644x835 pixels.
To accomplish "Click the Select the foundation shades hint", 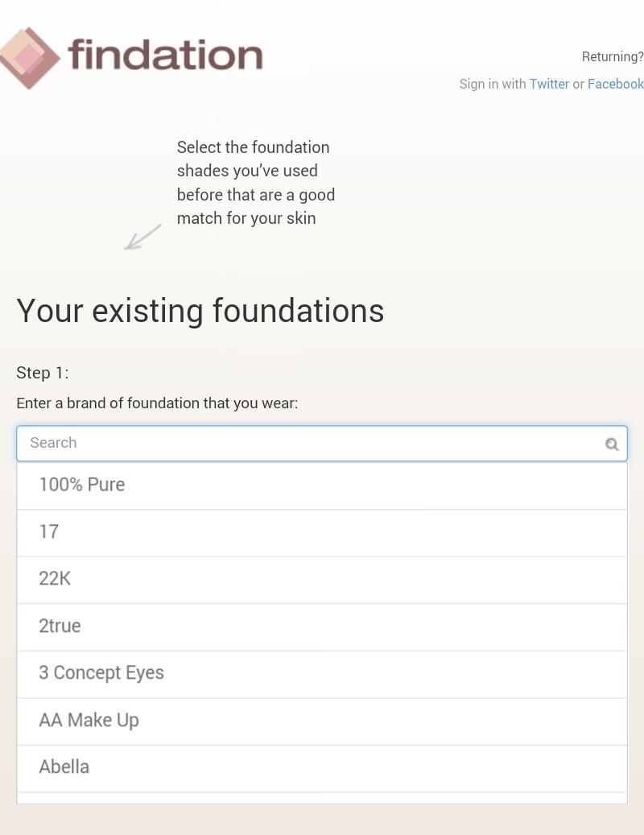I will (255, 183).
